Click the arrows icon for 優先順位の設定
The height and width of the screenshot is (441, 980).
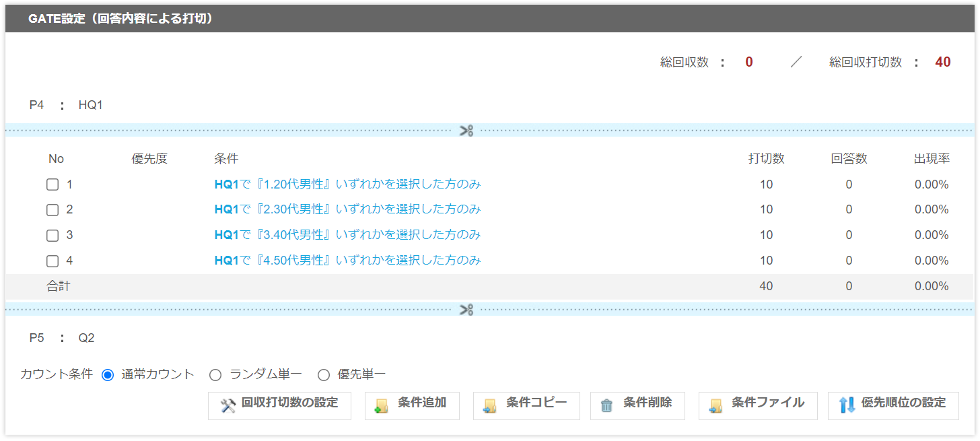[847, 405]
